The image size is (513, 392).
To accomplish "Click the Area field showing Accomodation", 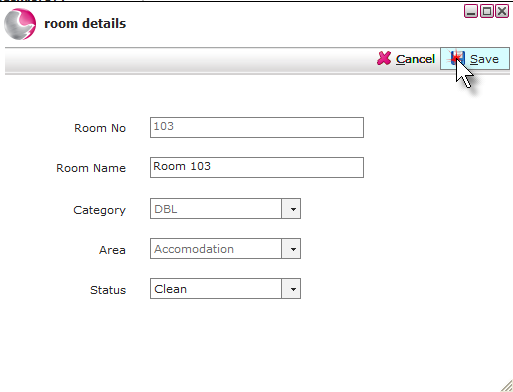I will pos(225,249).
